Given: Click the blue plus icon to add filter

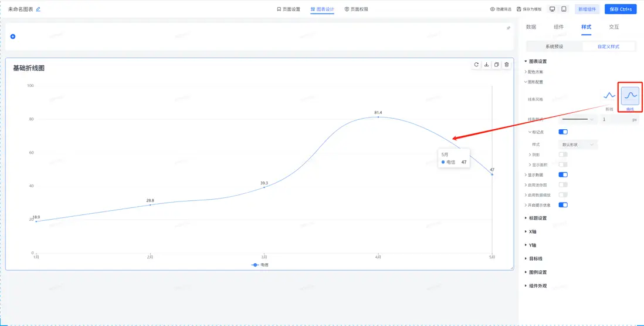Looking at the screenshot, I should (x=13, y=36).
